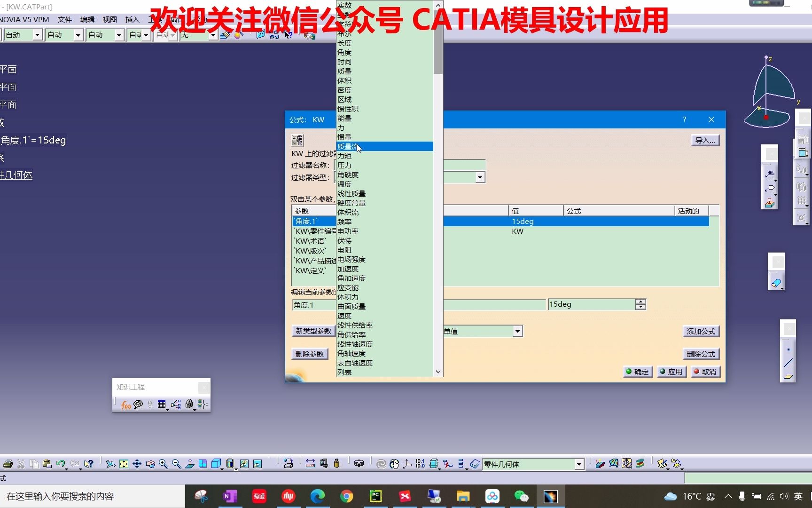The height and width of the screenshot is (508, 812).
Task: Open the Design Table tool
Action: pos(162,405)
